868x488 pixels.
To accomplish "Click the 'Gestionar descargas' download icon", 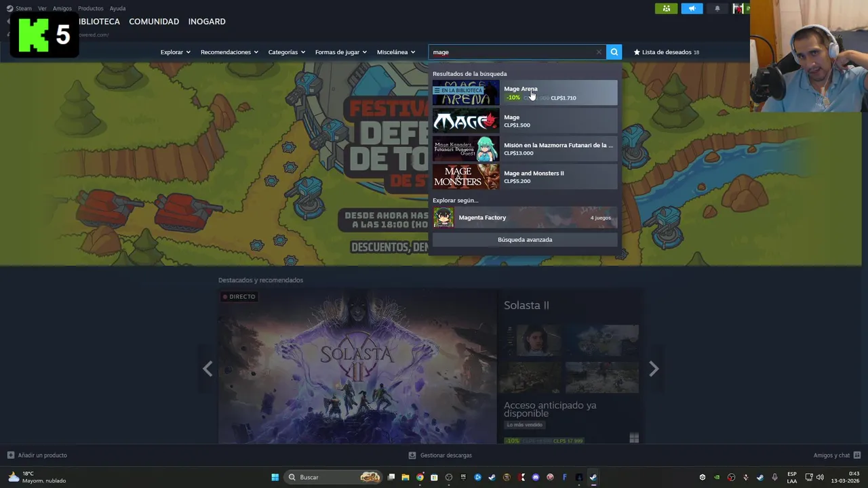I will tap(412, 455).
